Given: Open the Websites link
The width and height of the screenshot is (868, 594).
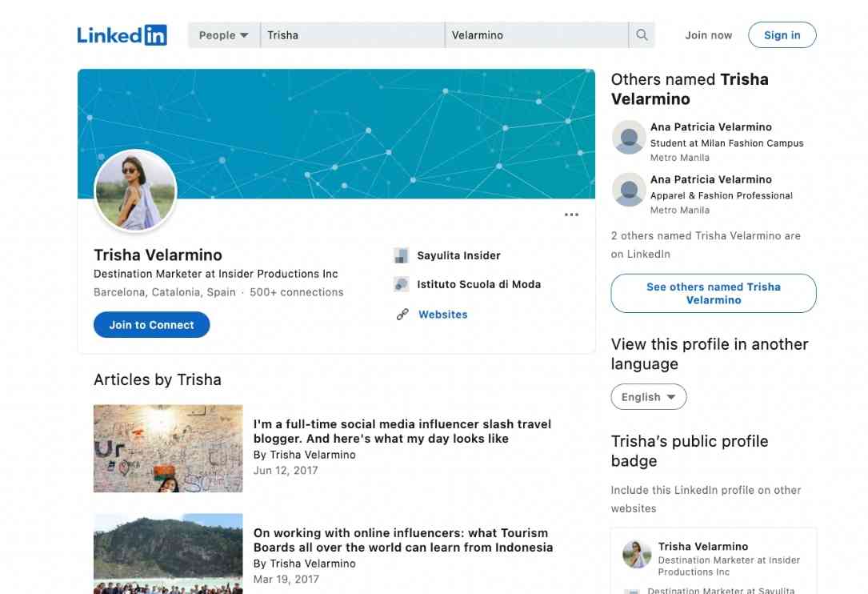Looking at the screenshot, I should point(443,314).
